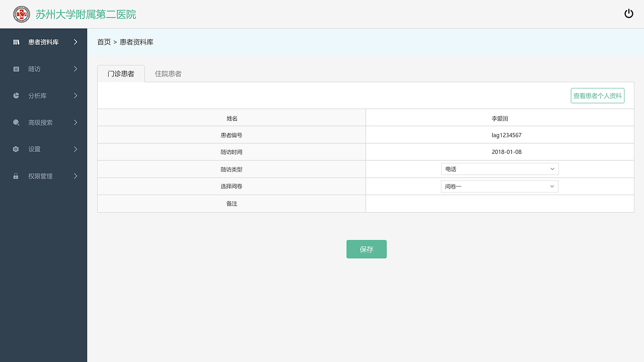Select the patient name 李爱国
This screenshot has height=362, width=644.
pyautogui.click(x=500, y=119)
